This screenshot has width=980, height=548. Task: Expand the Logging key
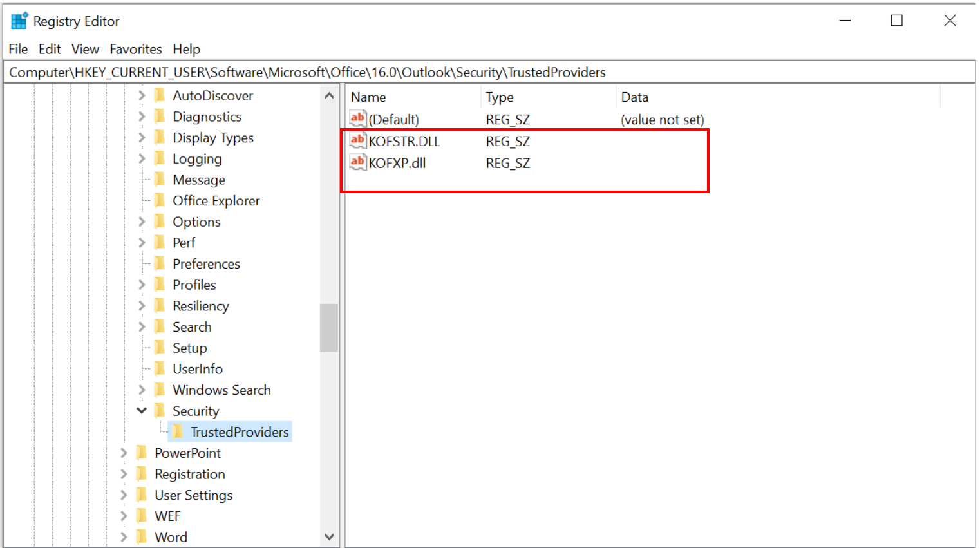pyautogui.click(x=142, y=158)
